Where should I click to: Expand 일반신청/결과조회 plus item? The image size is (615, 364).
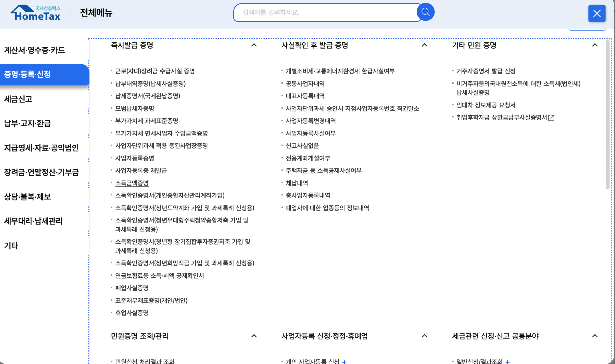(x=507, y=361)
